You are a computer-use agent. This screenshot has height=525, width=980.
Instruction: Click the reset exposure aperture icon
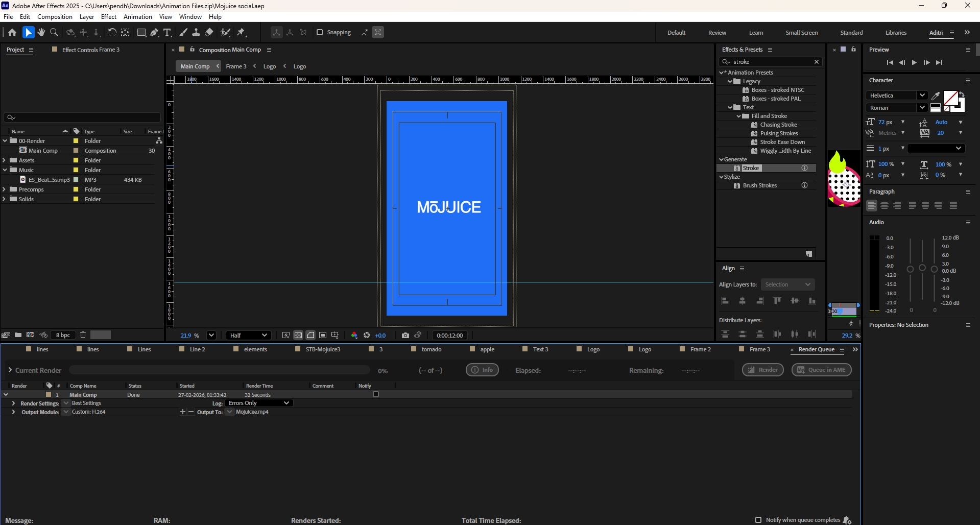(367, 336)
